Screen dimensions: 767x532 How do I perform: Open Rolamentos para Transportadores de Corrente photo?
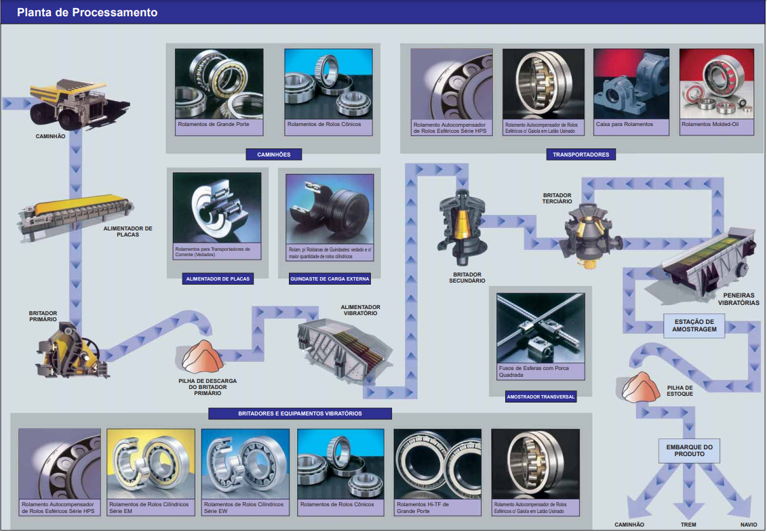tap(217, 208)
